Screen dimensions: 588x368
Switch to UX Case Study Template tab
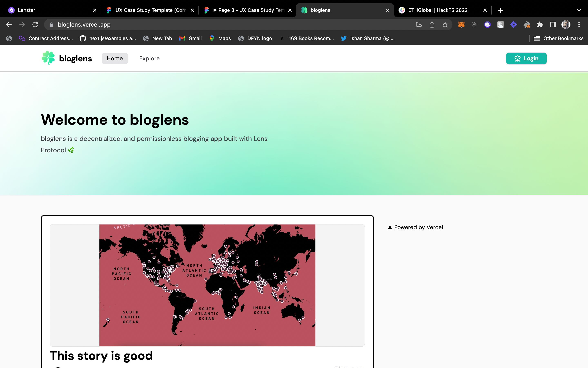(150, 10)
